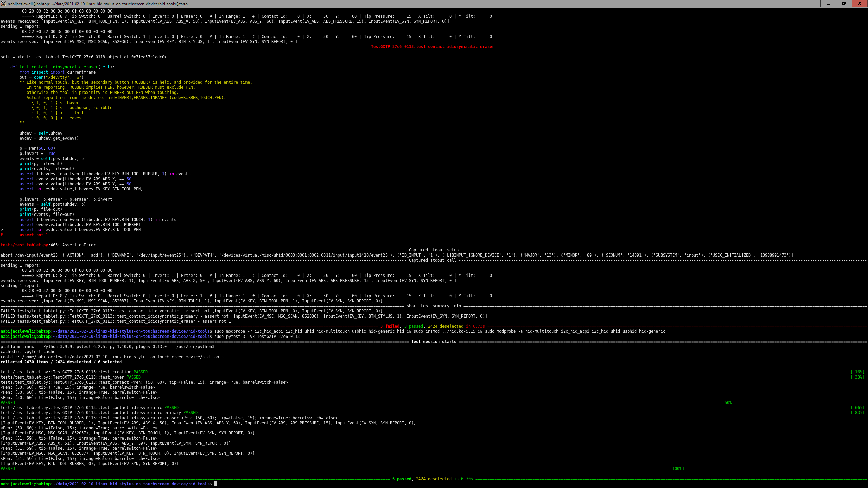This screenshot has height=488, width=868.
Task: Click the '[ 50%]' progress indicator
Action: click(727, 403)
